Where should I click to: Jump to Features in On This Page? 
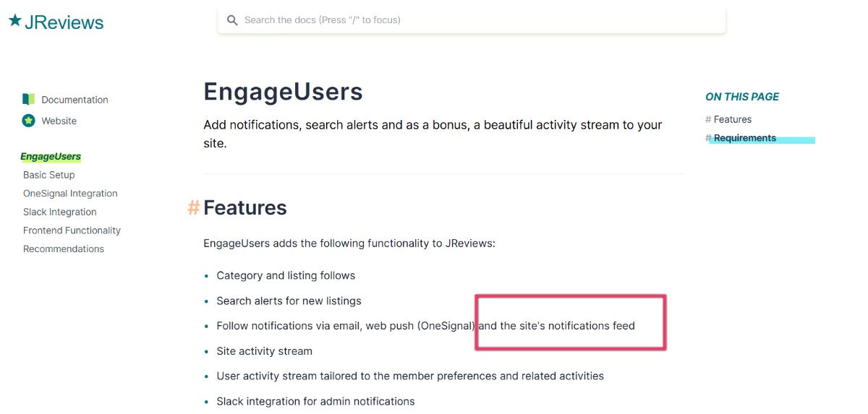point(733,119)
